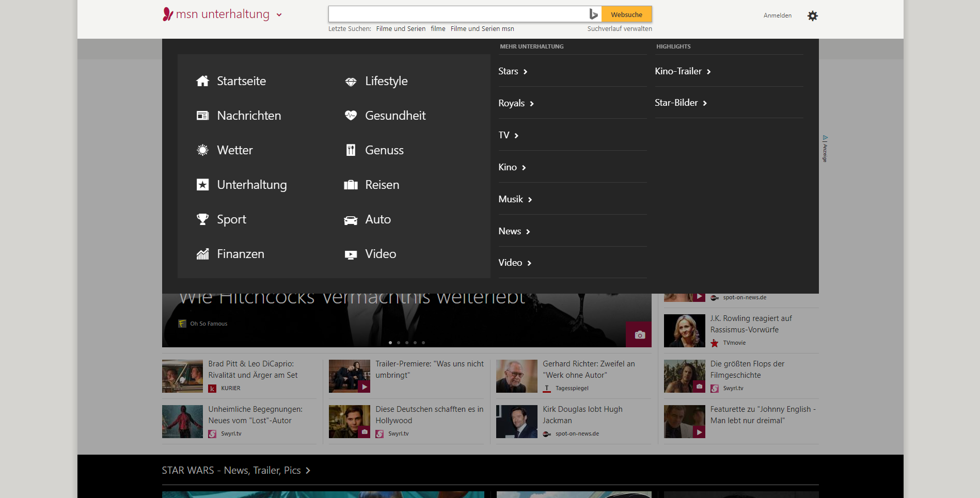Click recent search 'Filme und Serien msn'
Screen dimensions: 980x498
pos(482,29)
